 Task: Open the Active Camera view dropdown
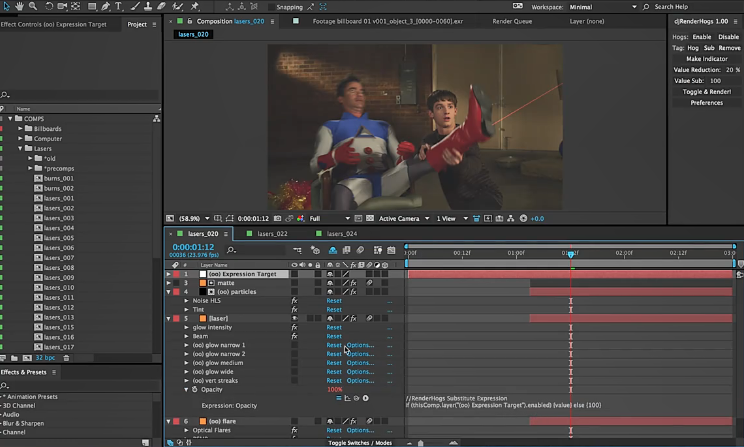coord(402,218)
